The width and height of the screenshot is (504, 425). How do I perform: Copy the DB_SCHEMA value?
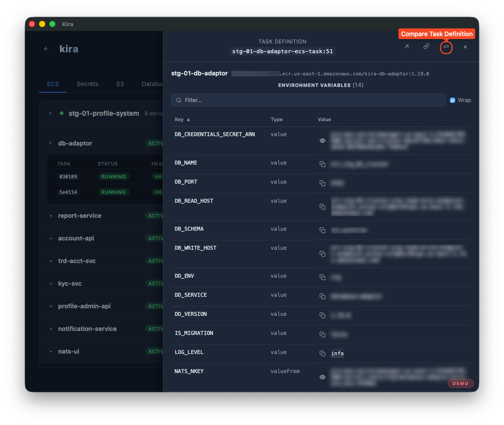(x=323, y=230)
